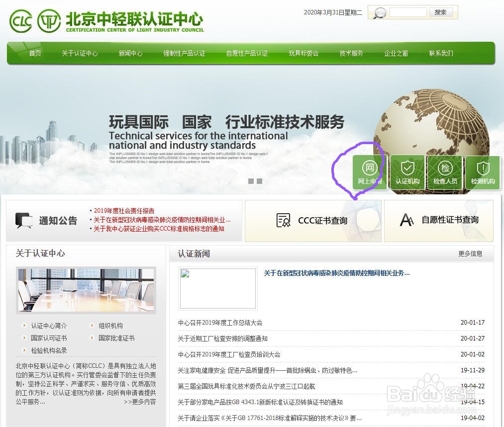This screenshot has width=504, height=427.
Task: Click the broken news image thumbnail
Action: [x=218, y=289]
